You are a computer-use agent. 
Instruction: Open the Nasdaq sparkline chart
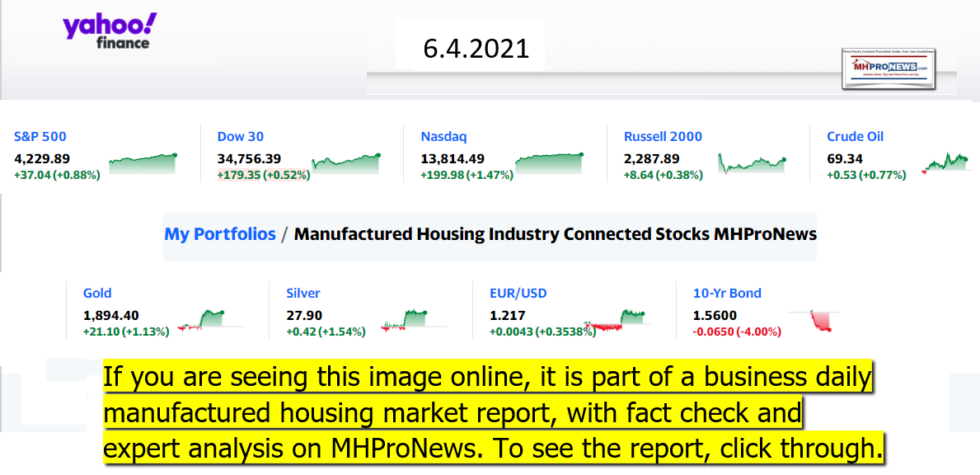[x=549, y=162]
